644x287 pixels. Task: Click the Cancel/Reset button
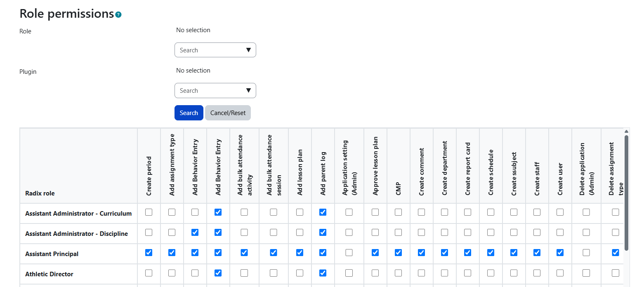coord(228,113)
